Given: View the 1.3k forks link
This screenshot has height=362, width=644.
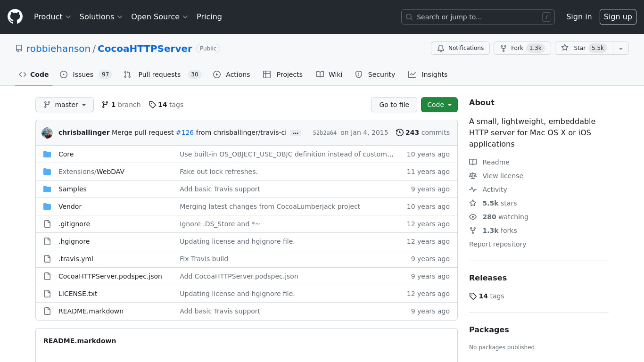Looking at the screenshot, I should click(493, 230).
